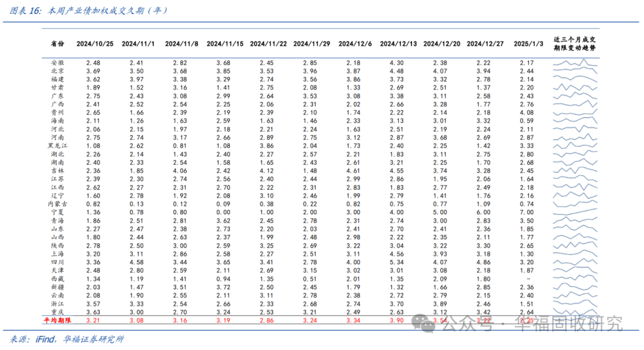Select the red 平均期限 row label

[x=57, y=320]
